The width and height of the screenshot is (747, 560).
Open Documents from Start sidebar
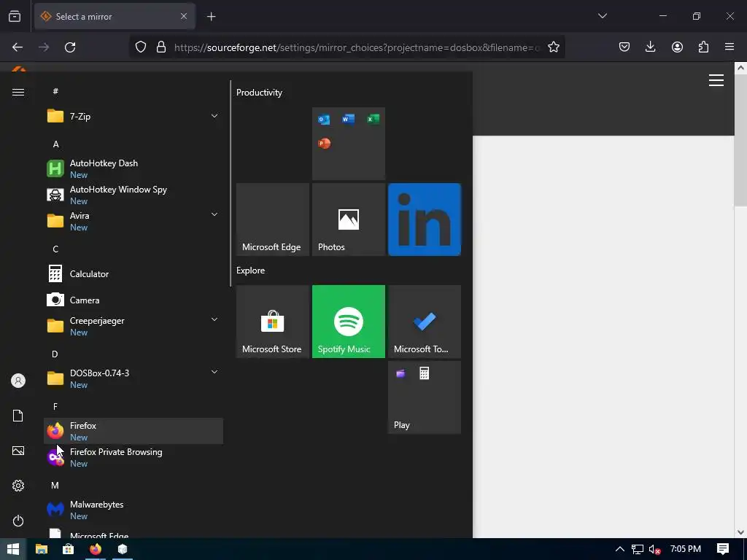coord(18,416)
